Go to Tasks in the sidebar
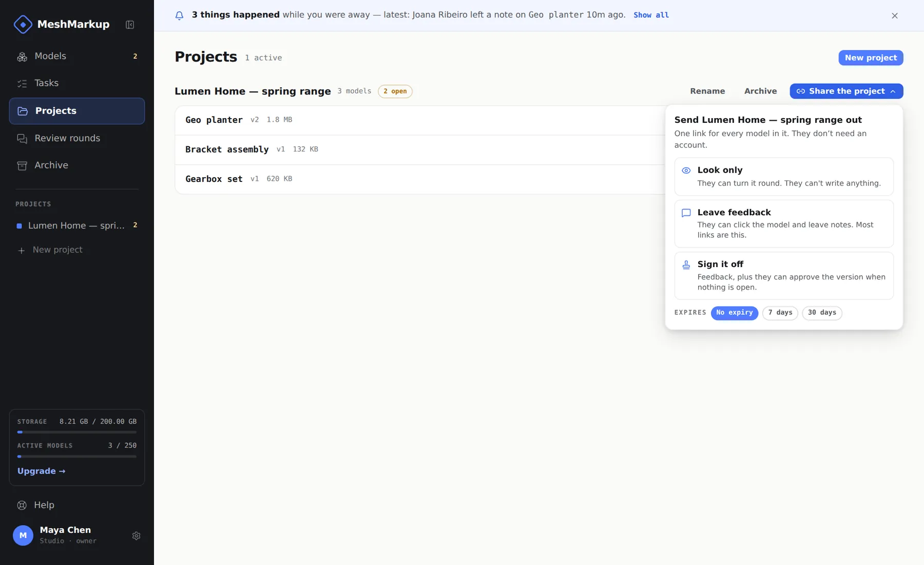 pyautogui.click(x=77, y=83)
